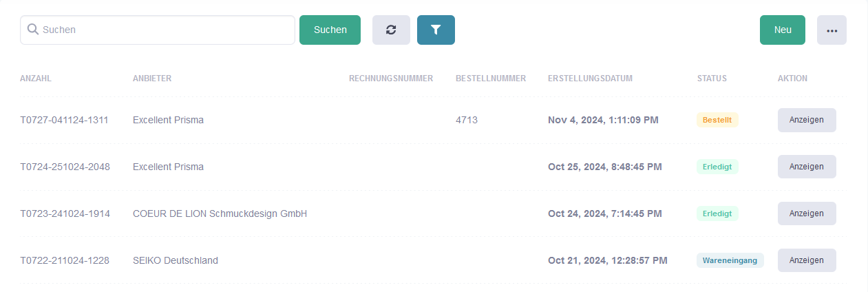Click the Wareneingang status badge
This screenshot has height=292, width=868.
click(730, 260)
